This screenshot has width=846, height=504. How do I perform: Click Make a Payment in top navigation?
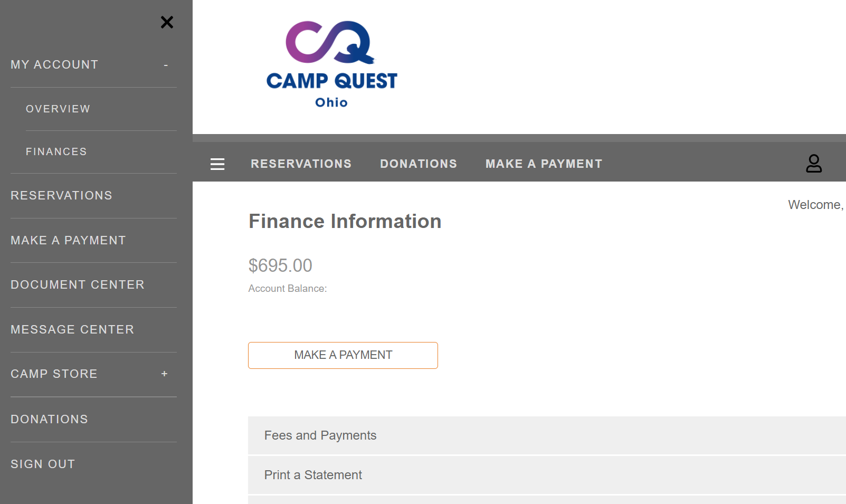544,164
